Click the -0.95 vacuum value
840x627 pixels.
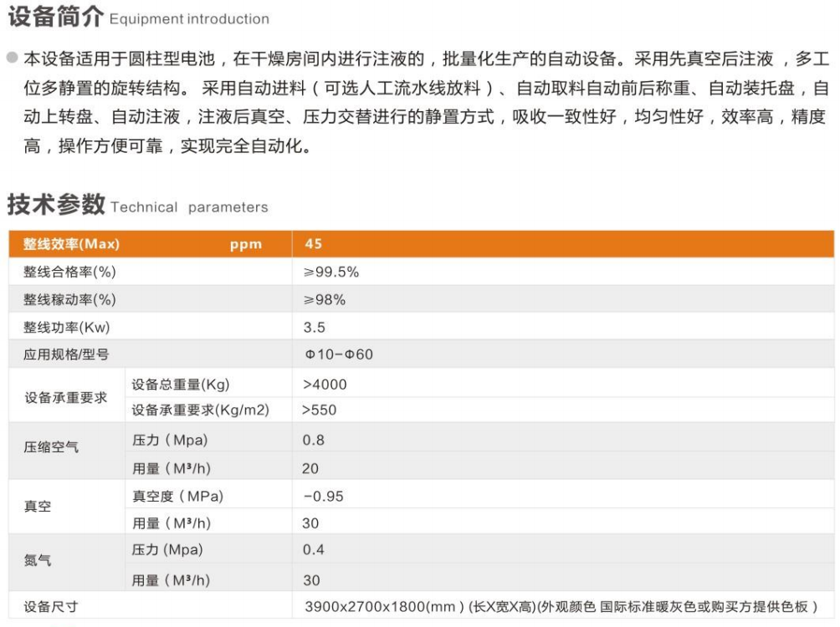324,496
